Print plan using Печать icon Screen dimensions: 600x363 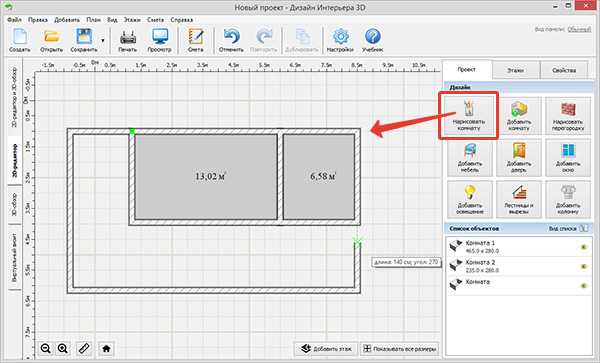tap(127, 40)
